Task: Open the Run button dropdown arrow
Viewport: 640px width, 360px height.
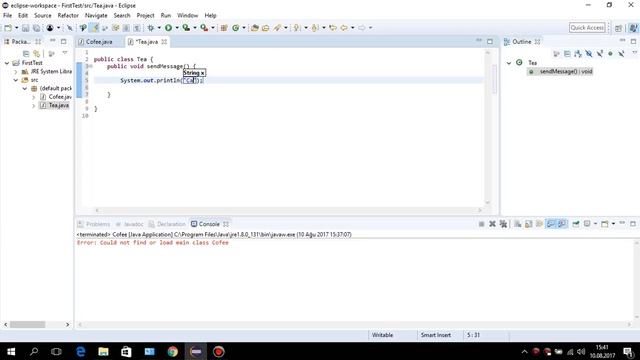Action: coord(177,28)
